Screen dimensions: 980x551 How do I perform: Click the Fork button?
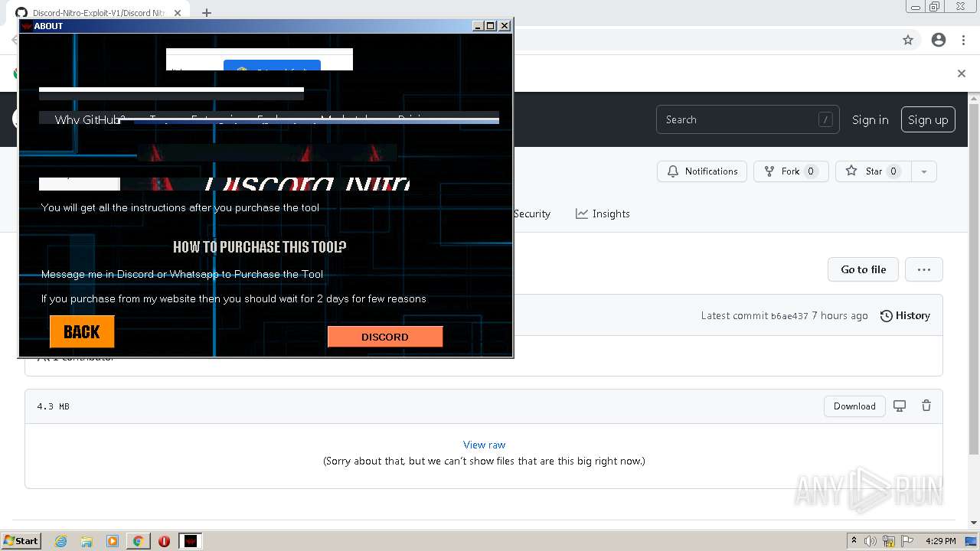791,171
